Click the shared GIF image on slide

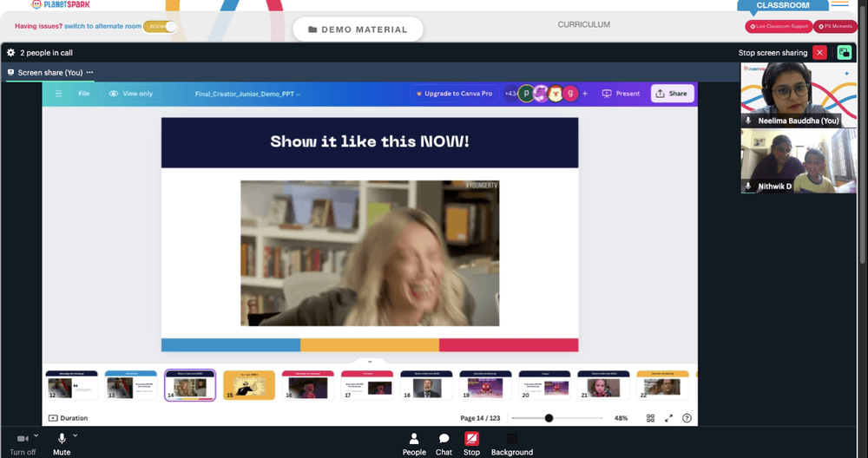(370, 252)
